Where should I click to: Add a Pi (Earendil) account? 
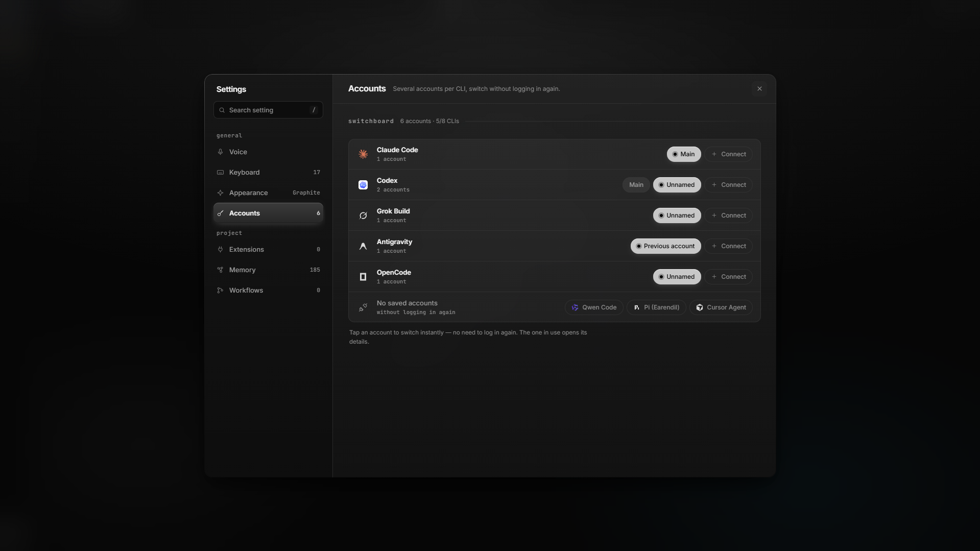click(656, 307)
